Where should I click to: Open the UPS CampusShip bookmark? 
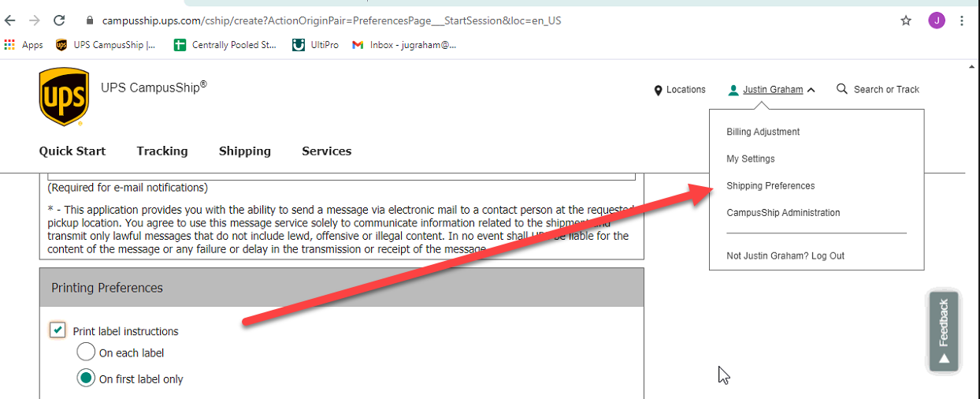point(106,45)
